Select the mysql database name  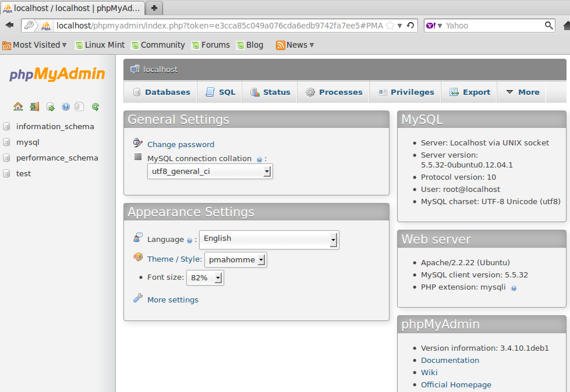(x=27, y=142)
